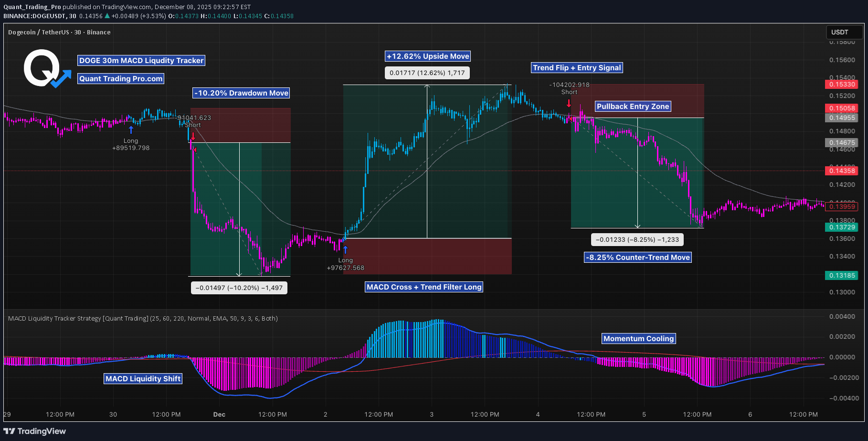The image size is (868, 441).
Task: Click the 'MACD Liquidity Shift' label
Action: point(143,378)
